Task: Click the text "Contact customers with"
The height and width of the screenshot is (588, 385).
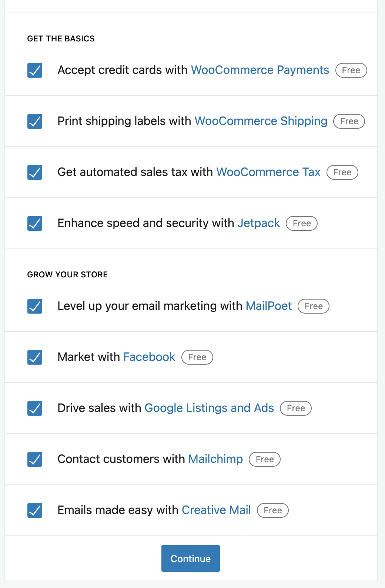Action: pos(121,459)
